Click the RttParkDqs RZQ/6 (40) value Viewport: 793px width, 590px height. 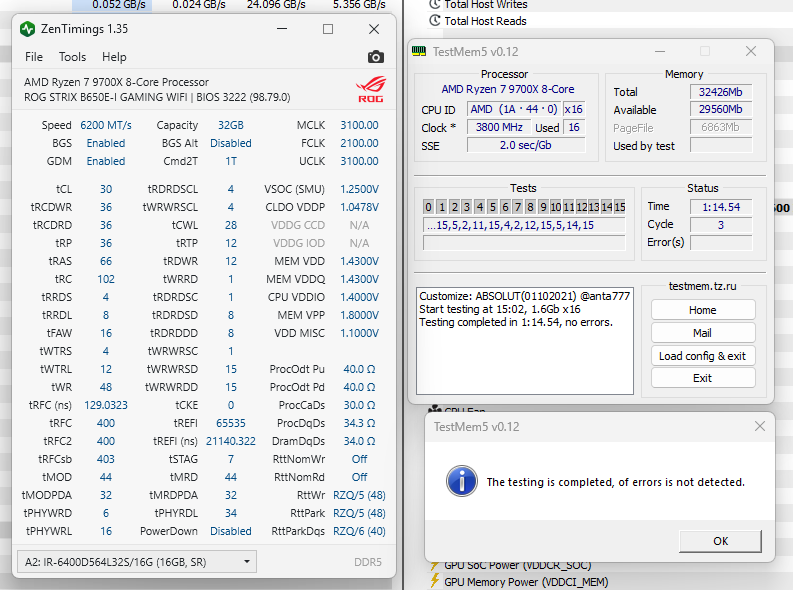point(359,531)
